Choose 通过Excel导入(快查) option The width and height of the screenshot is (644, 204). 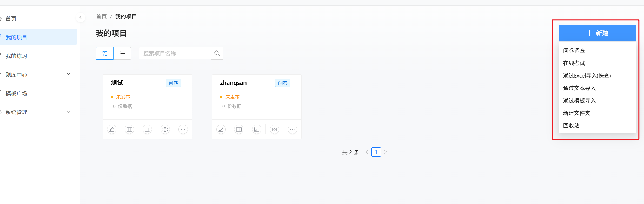coord(597,75)
